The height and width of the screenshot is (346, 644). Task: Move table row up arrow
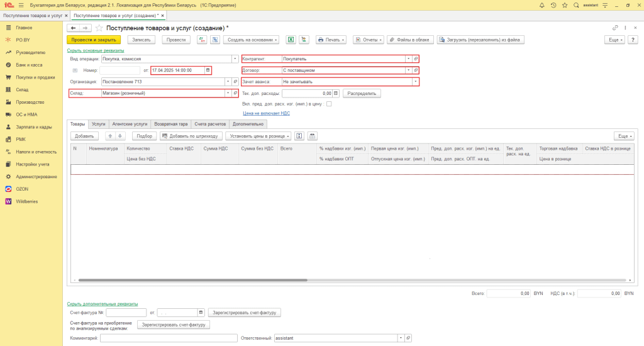110,136
